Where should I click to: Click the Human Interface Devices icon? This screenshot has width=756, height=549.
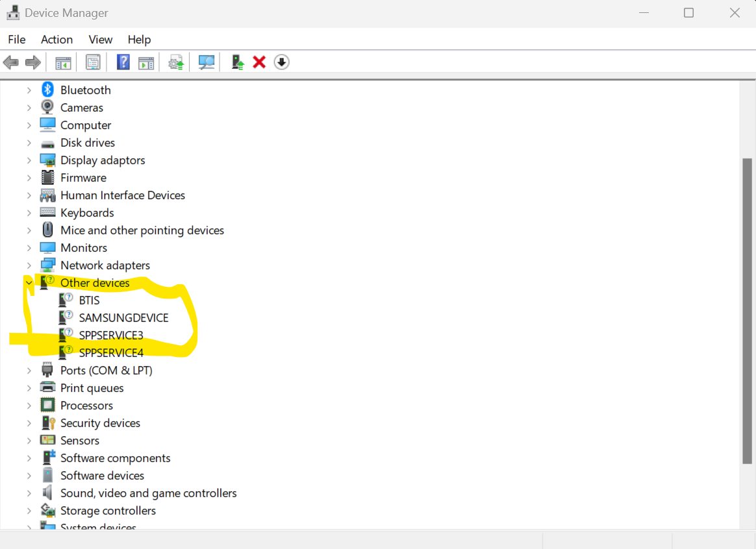tap(47, 195)
